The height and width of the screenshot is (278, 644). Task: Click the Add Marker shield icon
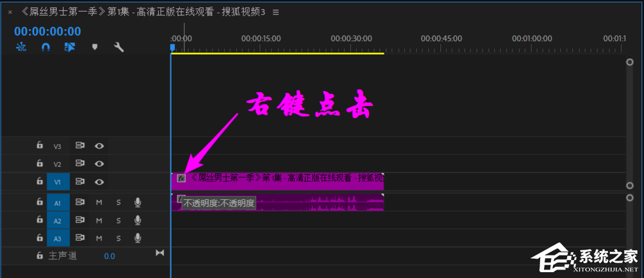(94, 47)
